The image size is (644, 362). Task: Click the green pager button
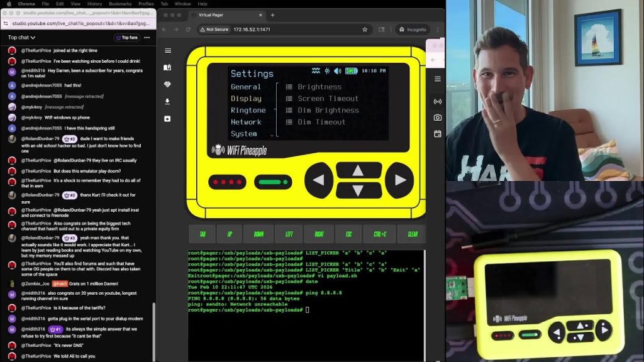(273, 182)
